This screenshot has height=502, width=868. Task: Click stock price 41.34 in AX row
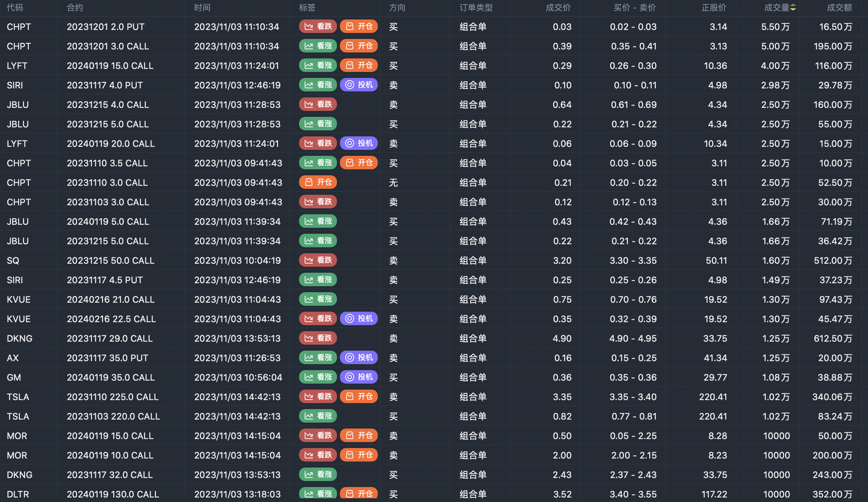[715, 358]
